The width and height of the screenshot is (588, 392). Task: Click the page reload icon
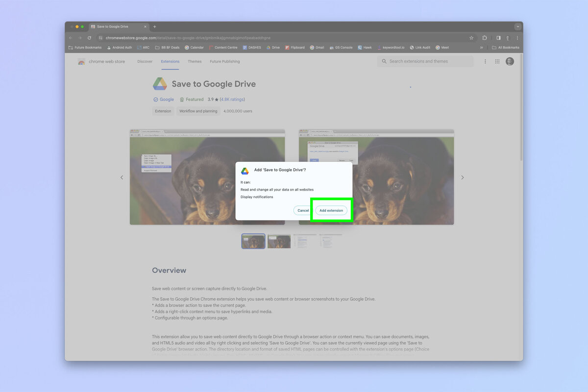click(89, 37)
